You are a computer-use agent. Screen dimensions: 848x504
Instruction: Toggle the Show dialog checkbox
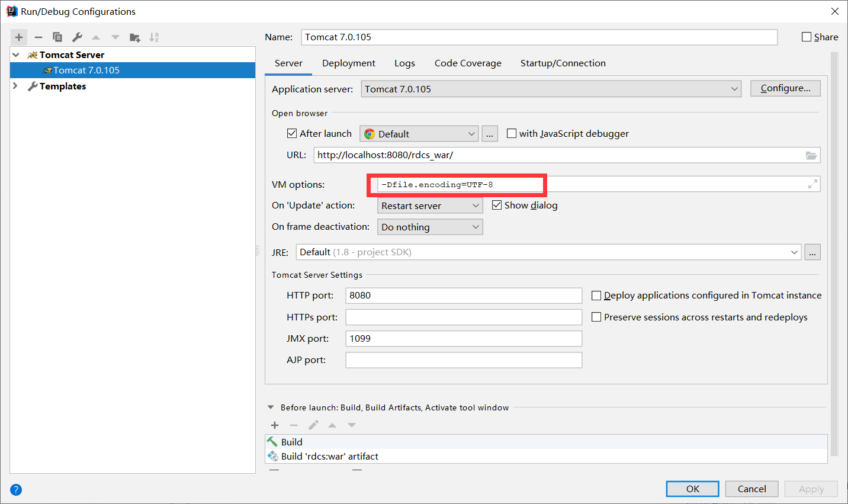497,205
